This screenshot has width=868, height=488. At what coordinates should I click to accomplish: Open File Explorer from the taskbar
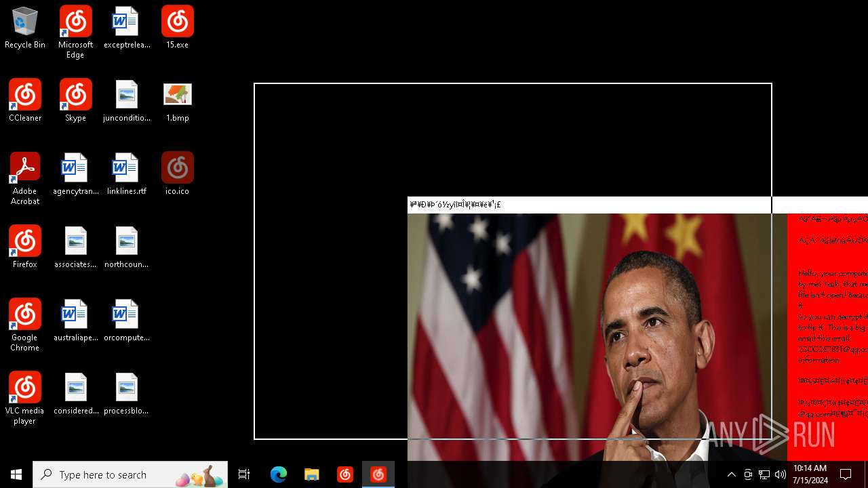tap(312, 474)
